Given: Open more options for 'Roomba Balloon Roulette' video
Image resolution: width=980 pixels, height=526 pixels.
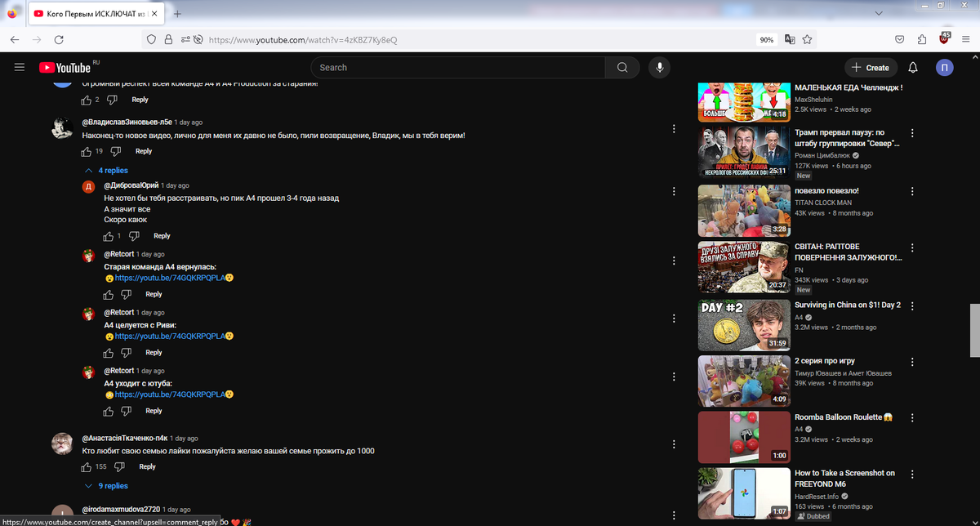Looking at the screenshot, I should (912, 418).
